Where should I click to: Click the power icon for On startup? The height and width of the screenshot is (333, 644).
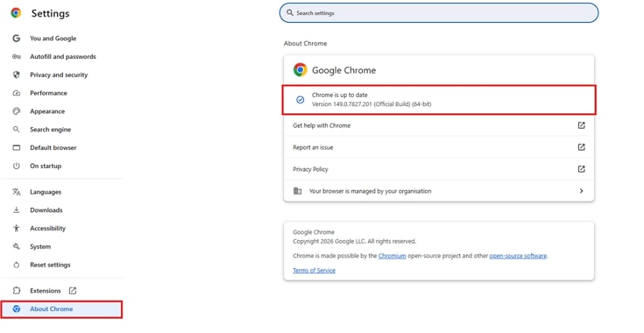16,166
